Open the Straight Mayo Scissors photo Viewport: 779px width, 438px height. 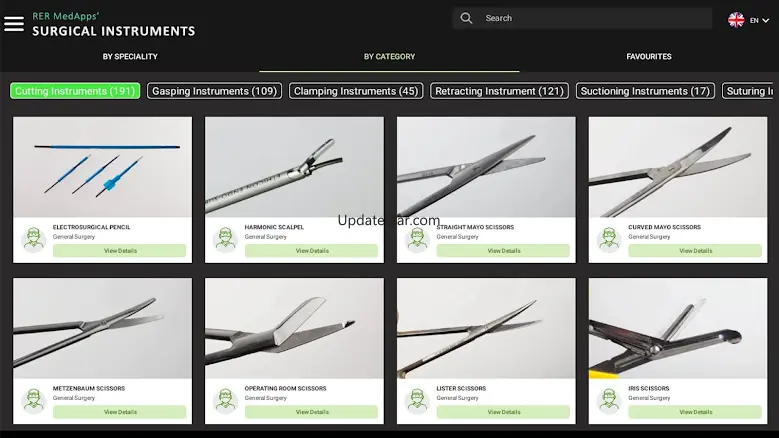[486, 167]
